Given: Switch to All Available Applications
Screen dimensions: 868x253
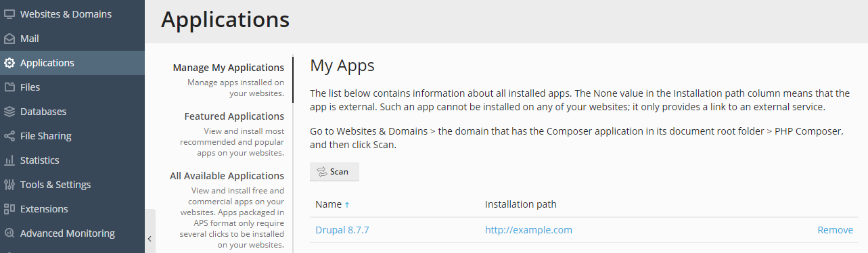Looking at the screenshot, I should pyautogui.click(x=227, y=176).
